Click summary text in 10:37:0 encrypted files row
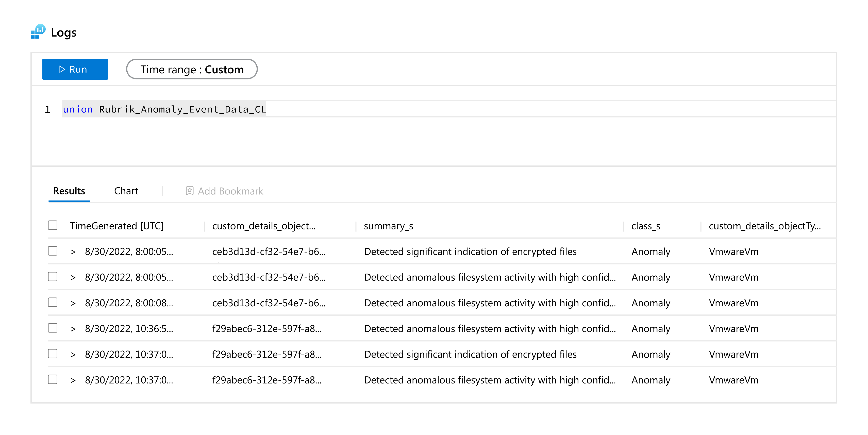The width and height of the screenshot is (868, 435). [x=470, y=355]
